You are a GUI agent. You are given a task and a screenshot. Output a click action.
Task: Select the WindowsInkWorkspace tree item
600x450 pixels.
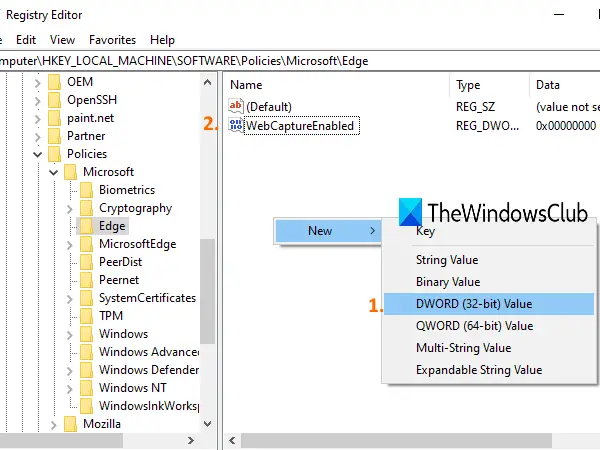click(x=149, y=406)
